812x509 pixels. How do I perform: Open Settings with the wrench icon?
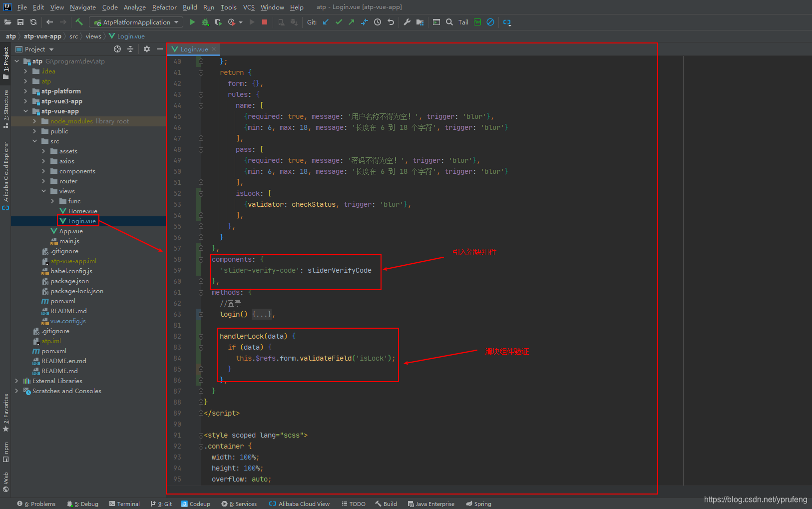click(407, 22)
